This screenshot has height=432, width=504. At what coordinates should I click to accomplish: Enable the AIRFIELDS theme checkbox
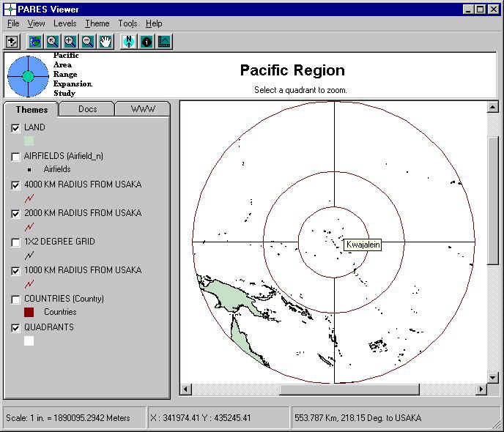15,157
